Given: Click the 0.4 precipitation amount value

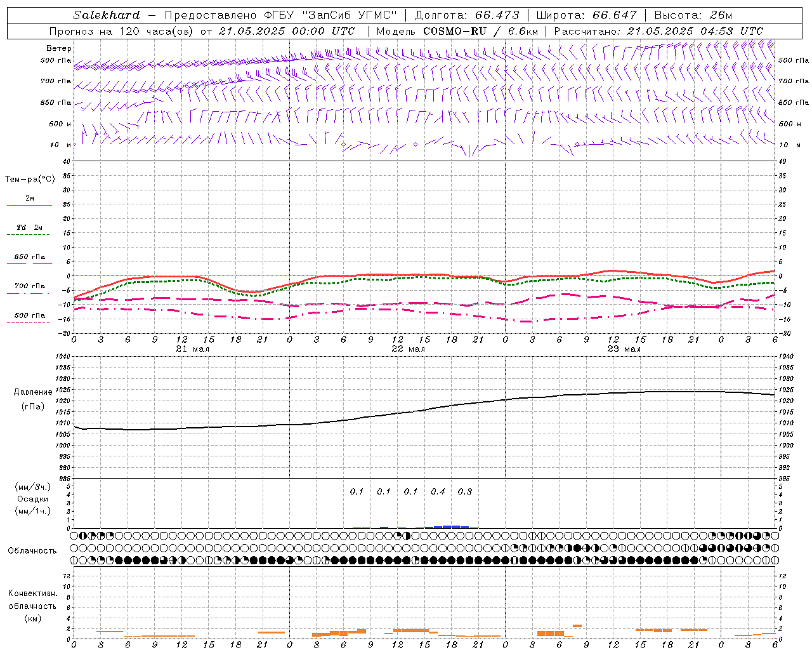Looking at the screenshot, I should 438,491.
